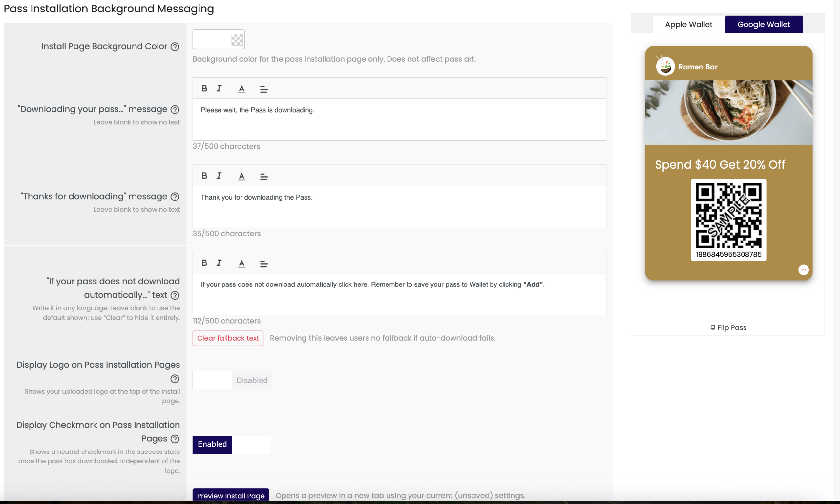Click the 'Pass Installation Background Messaging' heading

point(109,9)
